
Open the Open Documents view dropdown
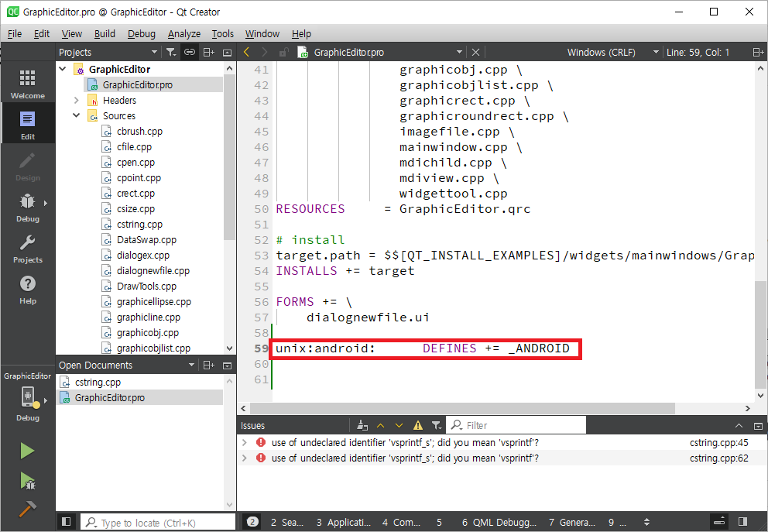pyautogui.click(x=126, y=365)
